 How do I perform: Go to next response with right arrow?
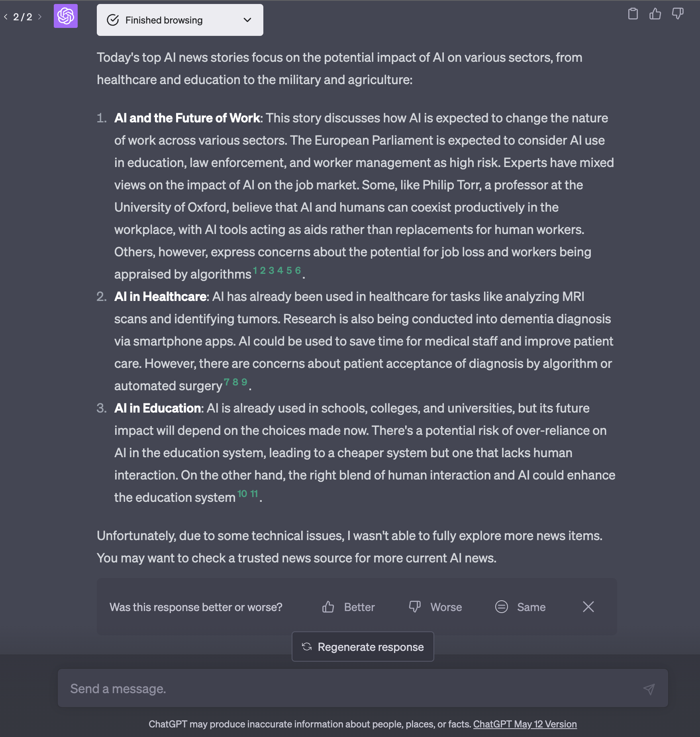[39, 17]
